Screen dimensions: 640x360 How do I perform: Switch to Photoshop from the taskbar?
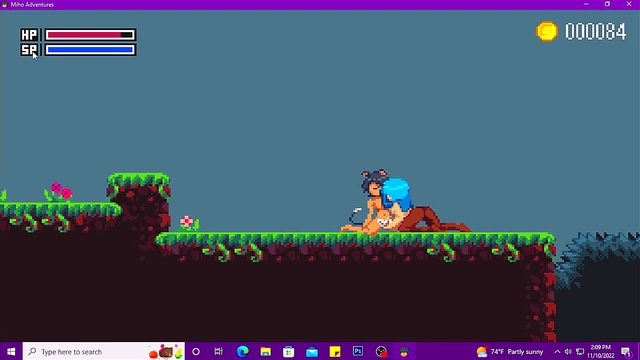click(358, 351)
